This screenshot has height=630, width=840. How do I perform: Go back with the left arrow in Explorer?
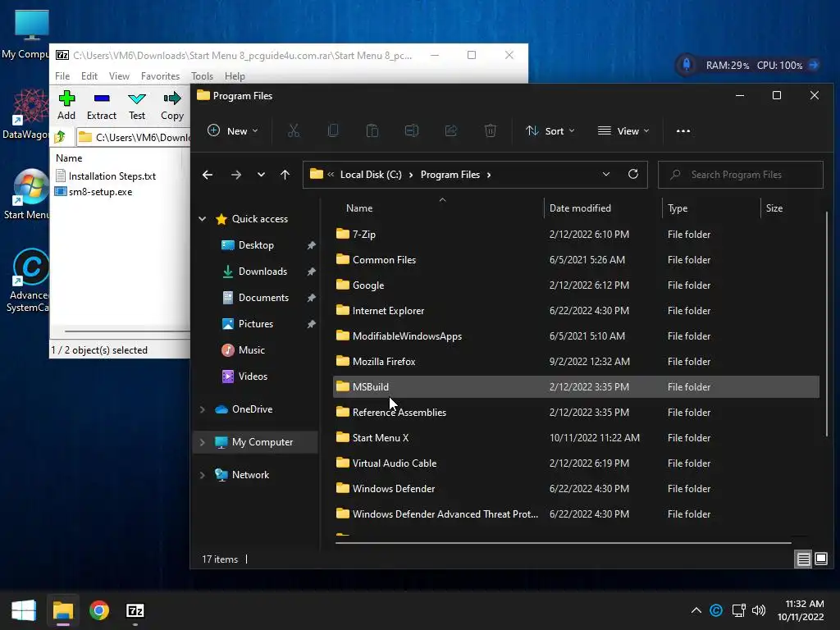coord(208,175)
